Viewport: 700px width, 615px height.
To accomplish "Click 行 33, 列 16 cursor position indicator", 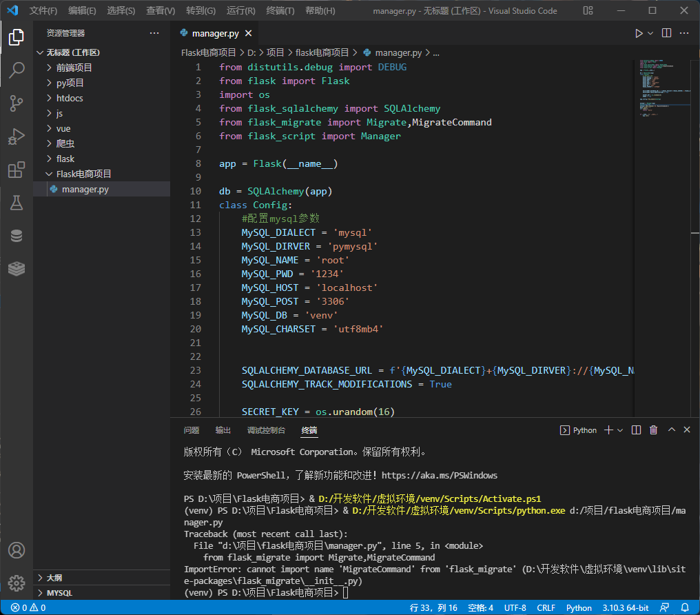I will pyautogui.click(x=433, y=608).
